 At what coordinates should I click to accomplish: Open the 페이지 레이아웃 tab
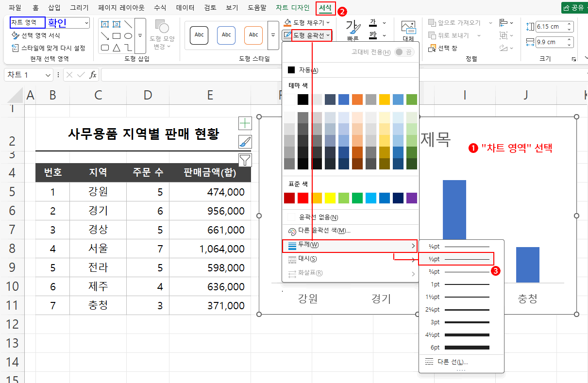coord(121,8)
